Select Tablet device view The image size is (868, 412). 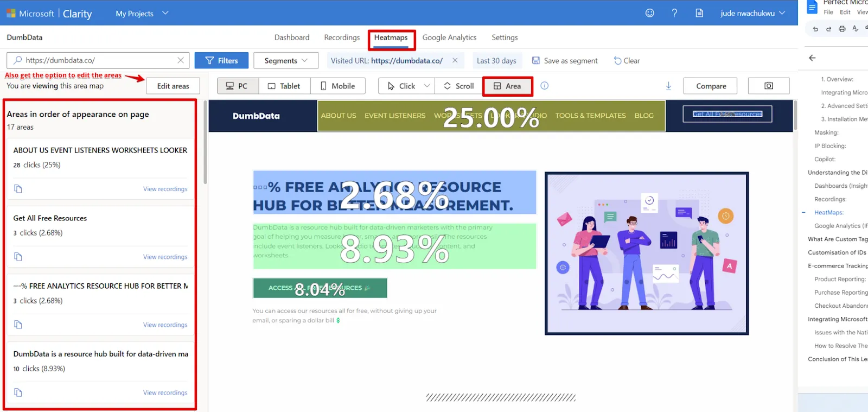285,86
